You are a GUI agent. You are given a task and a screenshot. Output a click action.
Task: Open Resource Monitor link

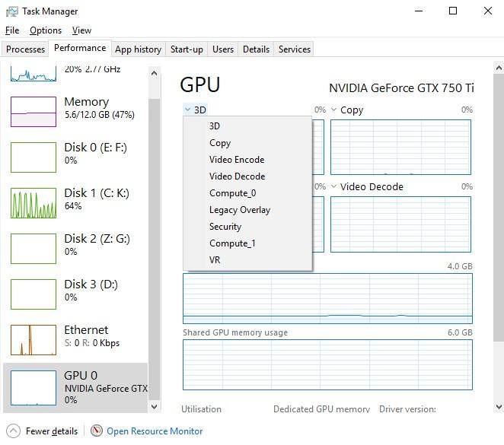[155, 431]
